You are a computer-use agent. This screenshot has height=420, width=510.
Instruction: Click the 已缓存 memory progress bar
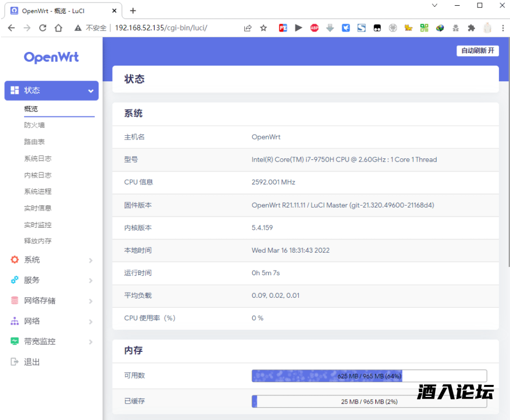[x=369, y=402]
